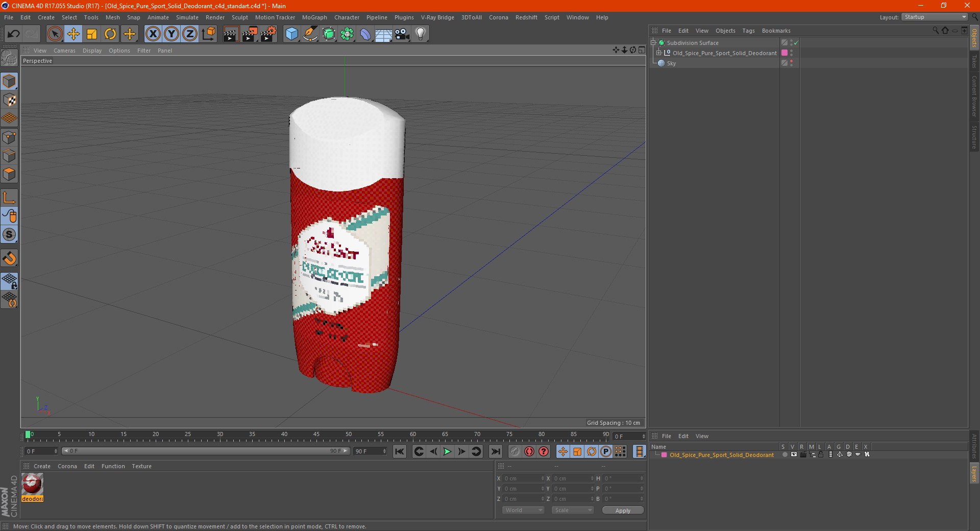
Task: Select the spline Pen tool
Action: click(310, 34)
